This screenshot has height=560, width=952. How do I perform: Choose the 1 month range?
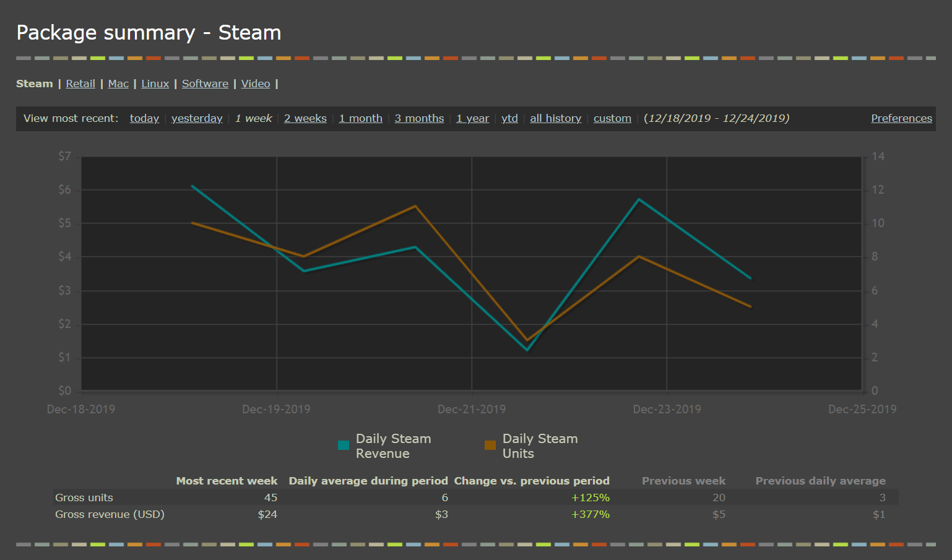(x=360, y=118)
